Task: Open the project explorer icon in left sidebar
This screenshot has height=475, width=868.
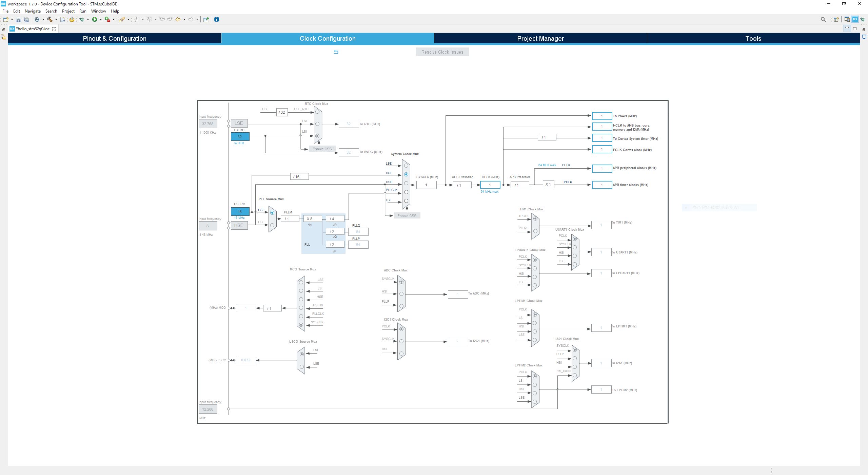Action: click(x=4, y=37)
